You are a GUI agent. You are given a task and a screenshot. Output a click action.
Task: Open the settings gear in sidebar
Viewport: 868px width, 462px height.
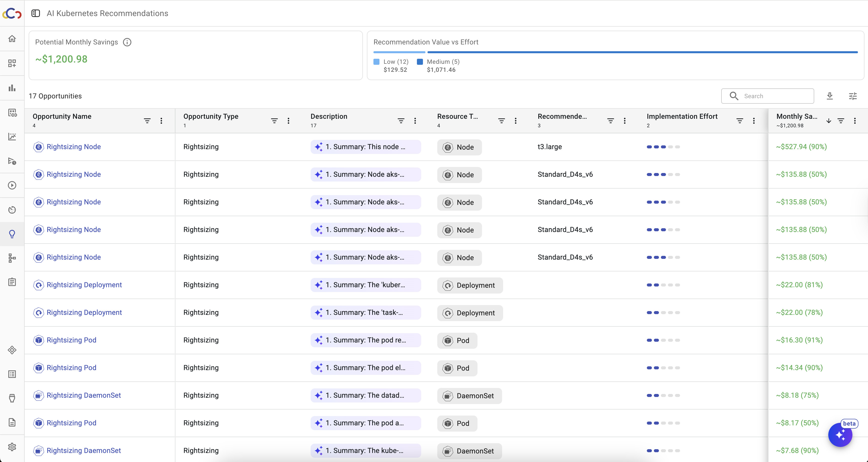pos(12,447)
